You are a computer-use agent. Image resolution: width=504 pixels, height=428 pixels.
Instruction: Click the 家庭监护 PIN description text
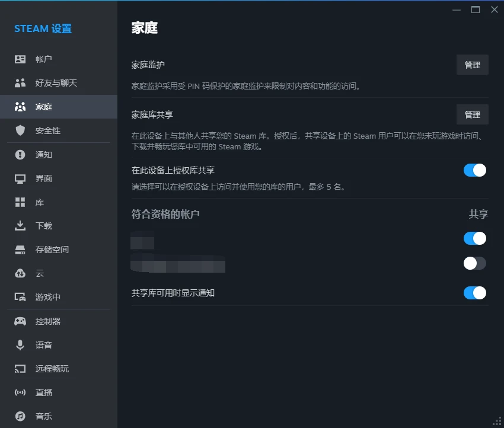[x=245, y=86]
